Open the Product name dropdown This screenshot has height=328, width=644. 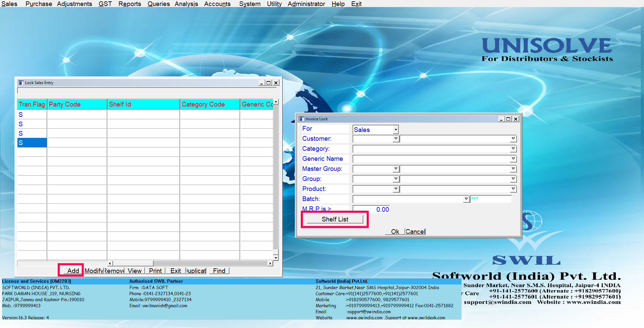513,189
